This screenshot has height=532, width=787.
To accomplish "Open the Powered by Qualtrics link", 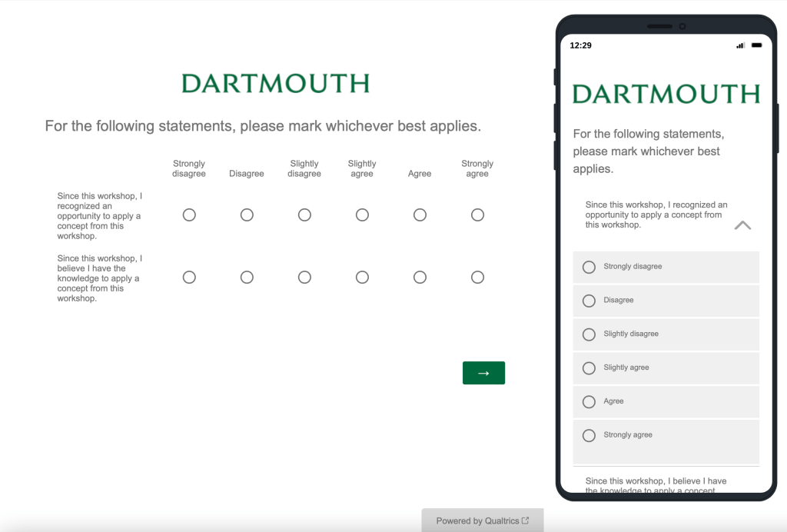I will click(x=482, y=520).
